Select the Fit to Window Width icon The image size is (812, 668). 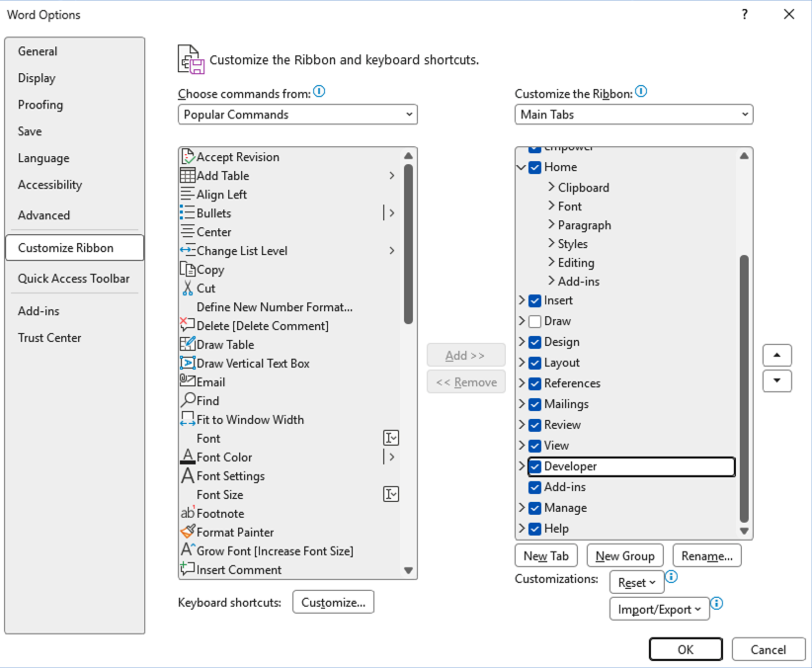188,419
